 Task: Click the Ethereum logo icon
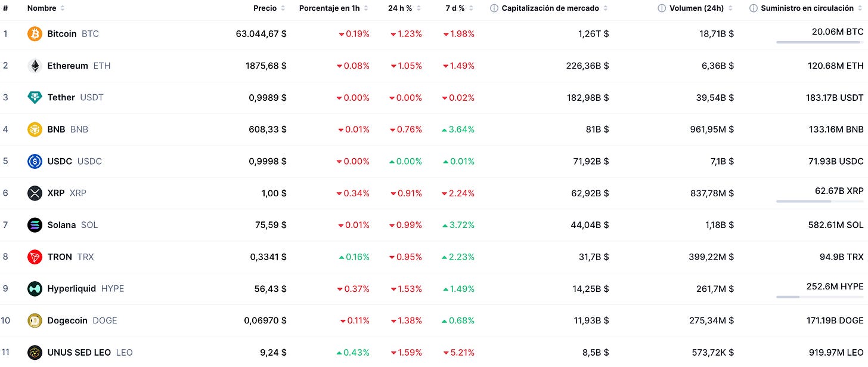click(35, 66)
